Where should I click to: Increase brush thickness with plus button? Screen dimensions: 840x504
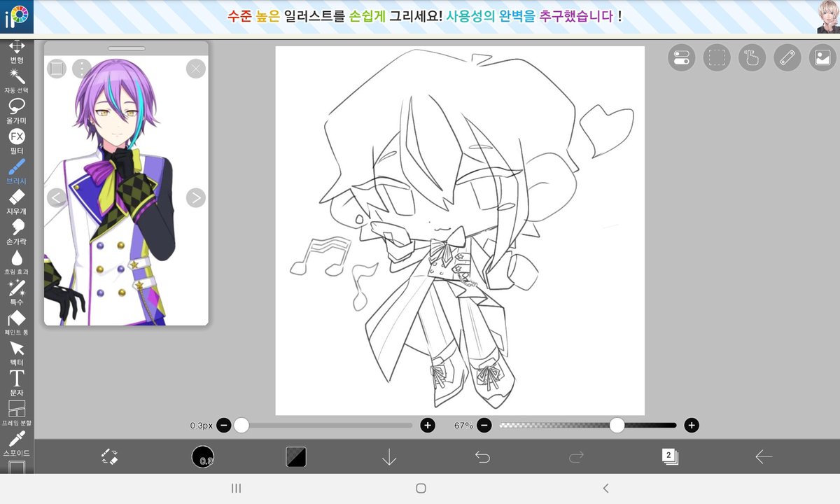tap(428, 425)
